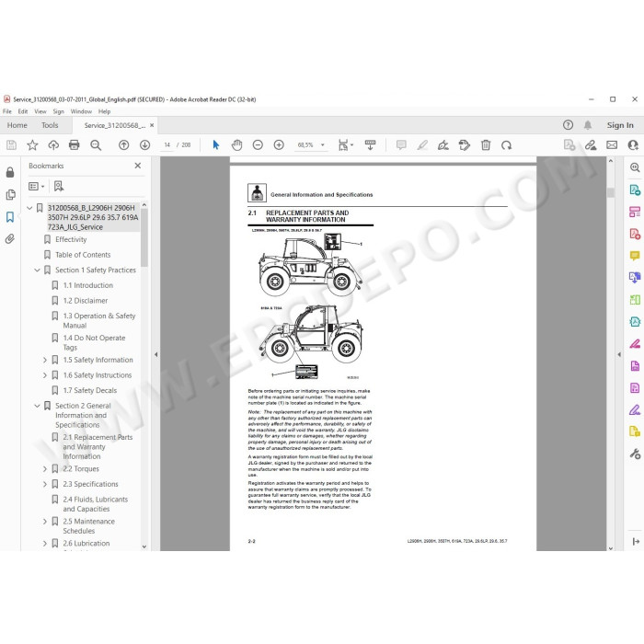Collapse Section 2 General Information
The width and height of the screenshot is (644, 644).
(x=37, y=406)
